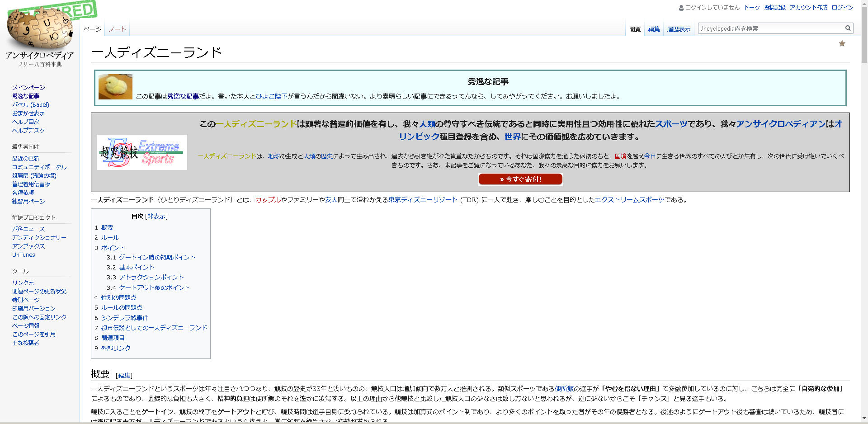
Task: Open 東京ディズニーリゾート link in intro
Action: (423, 200)
